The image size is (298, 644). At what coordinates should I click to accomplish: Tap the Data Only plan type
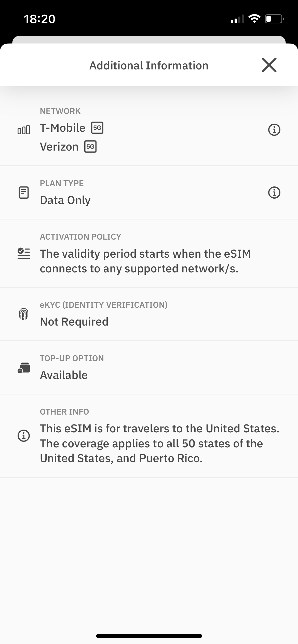coord(65,200)
